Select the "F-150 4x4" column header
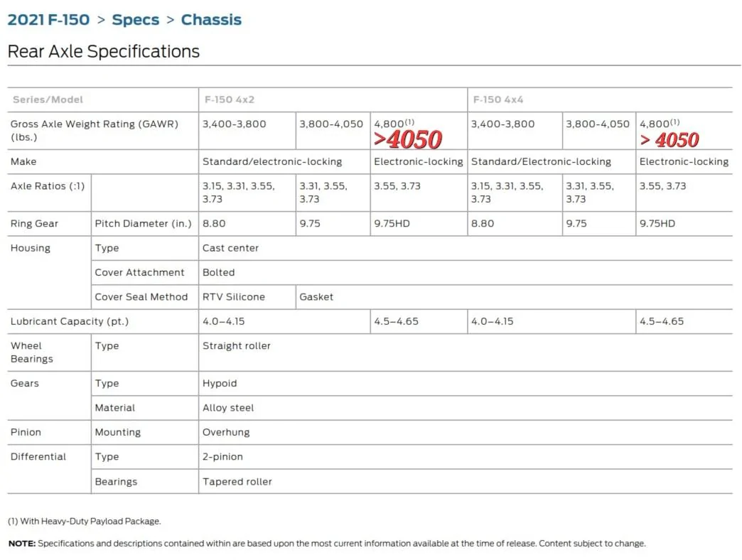742x560 pixels. coord(498,99)
